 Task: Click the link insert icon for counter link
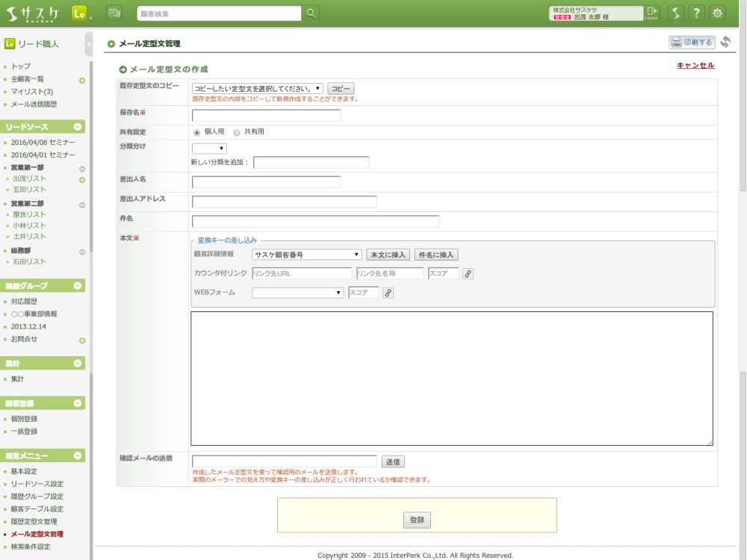[x=468, y=274]
